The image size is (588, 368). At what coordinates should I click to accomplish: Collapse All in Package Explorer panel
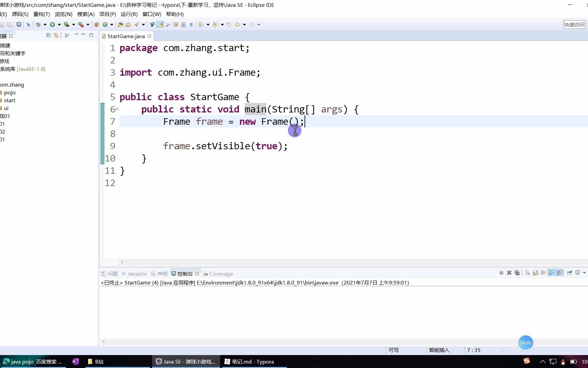48,35
